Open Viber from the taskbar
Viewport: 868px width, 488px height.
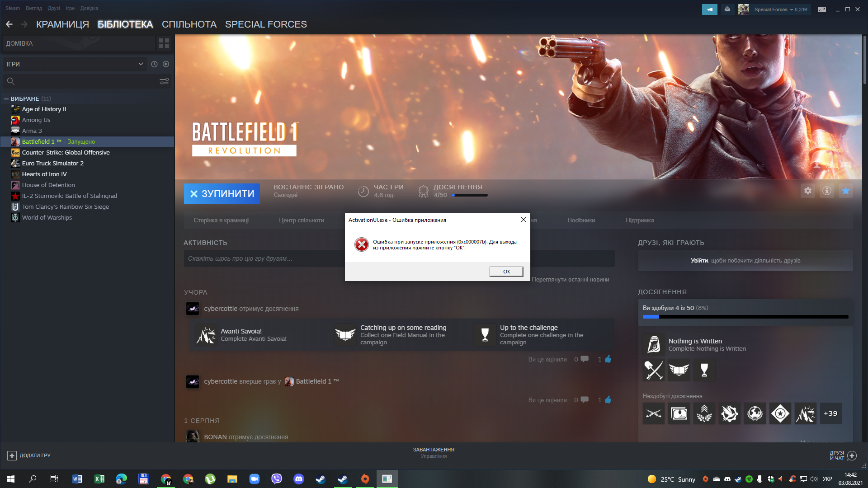coord(277,479)
